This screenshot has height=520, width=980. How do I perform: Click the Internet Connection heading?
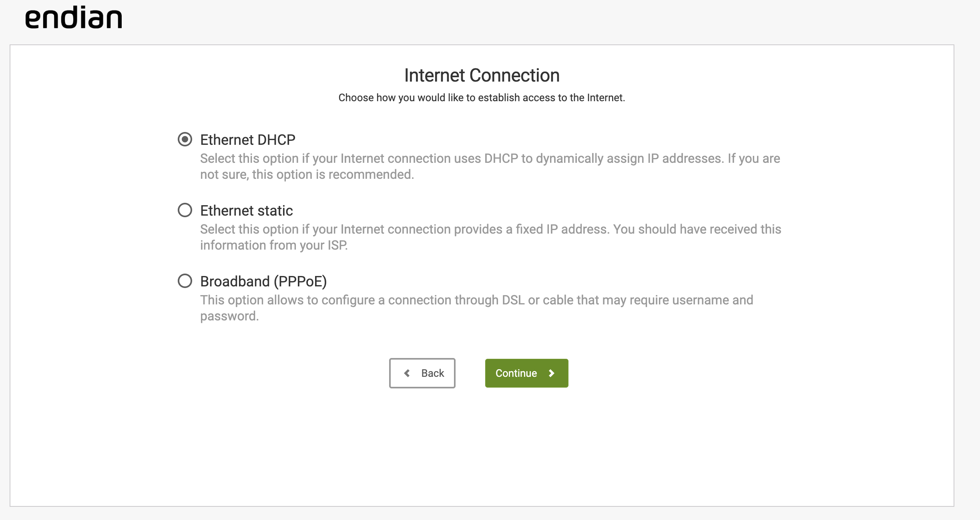click(482, 75)
